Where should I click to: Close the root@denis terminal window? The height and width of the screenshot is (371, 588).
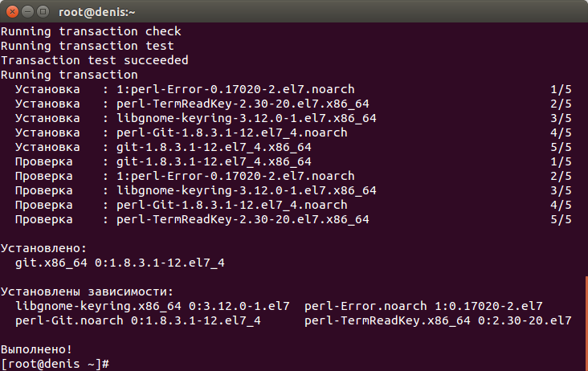(12, 11)
